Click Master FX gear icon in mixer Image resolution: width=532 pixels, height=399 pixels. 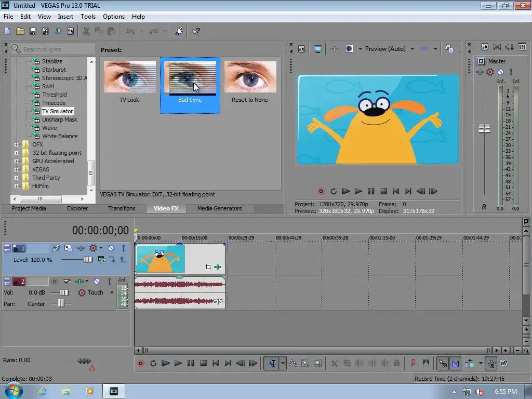[490, 72]
